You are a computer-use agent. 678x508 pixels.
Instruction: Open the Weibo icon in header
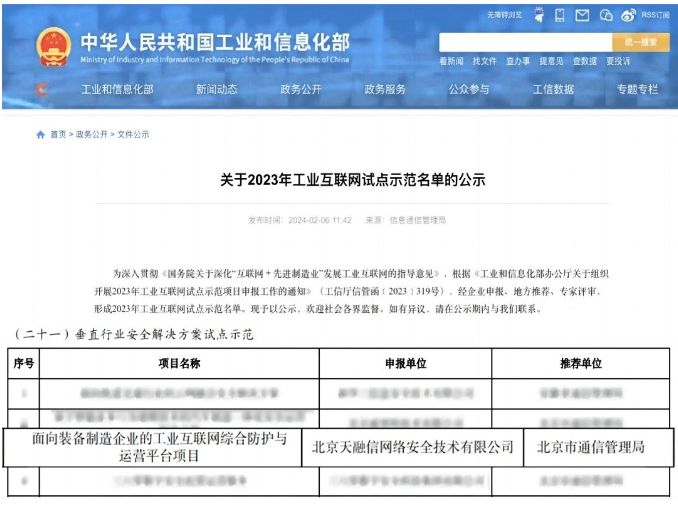628,15
